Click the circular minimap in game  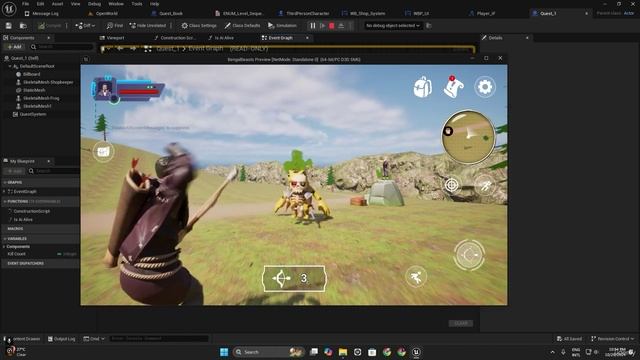click(468, 137)
